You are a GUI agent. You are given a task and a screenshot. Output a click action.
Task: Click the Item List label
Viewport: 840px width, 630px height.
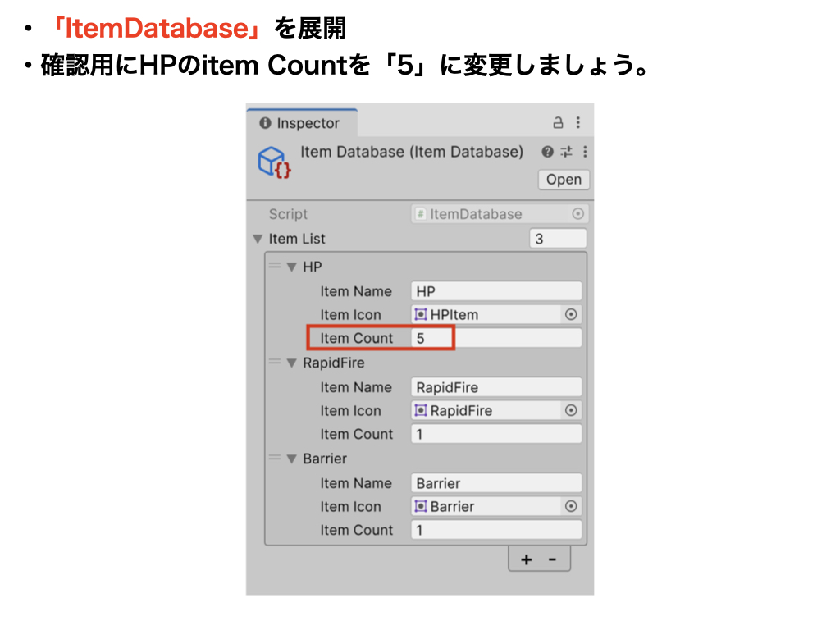coord(297,239)
